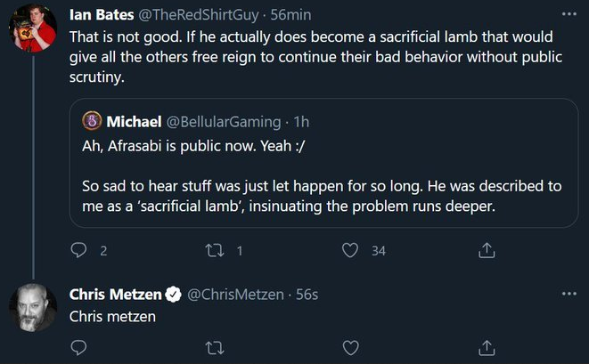Share Ian Bates' tweet
Image resolution: width=589 pixels, height=364 pixels.
pyautogui.click(x=487, y=251)
